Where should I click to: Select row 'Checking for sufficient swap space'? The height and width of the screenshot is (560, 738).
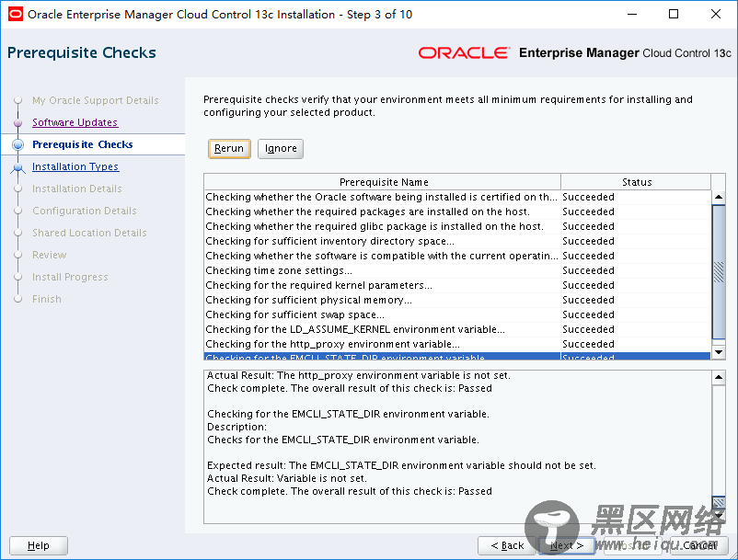pyautogui.click(x=457, y=314)
